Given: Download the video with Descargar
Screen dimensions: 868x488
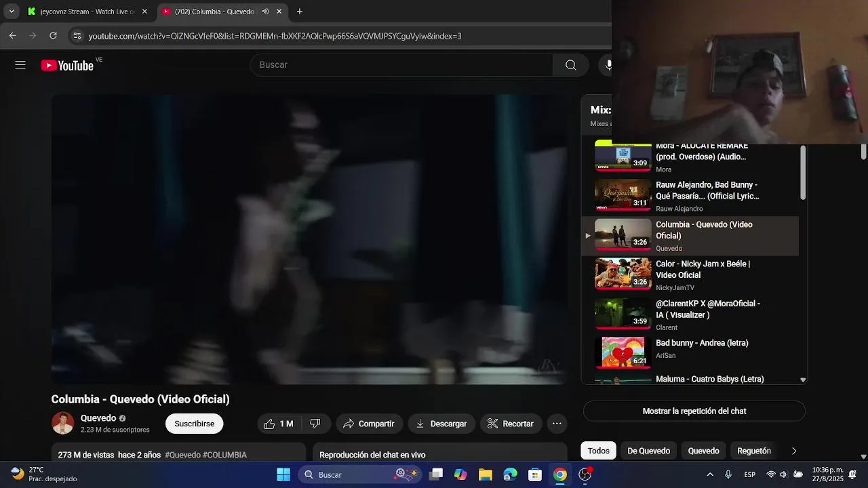Looking at the screenshot, I should coord(441,424).
